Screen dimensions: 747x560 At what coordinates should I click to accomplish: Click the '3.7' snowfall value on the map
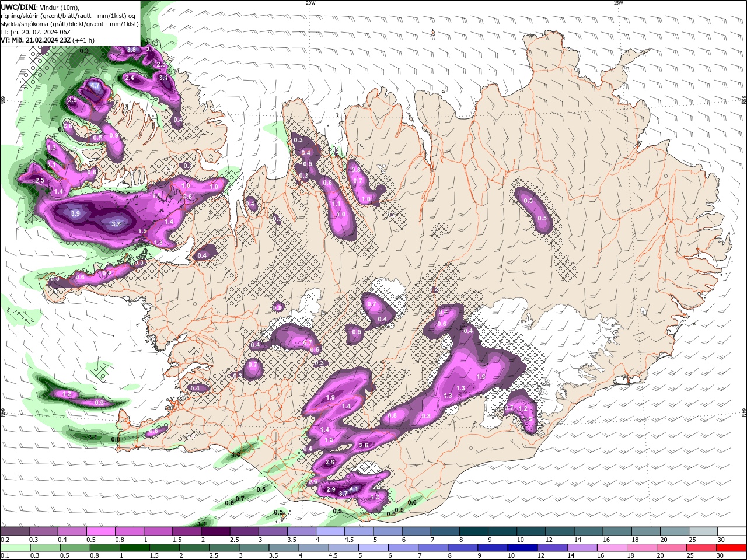pos(343,494)
